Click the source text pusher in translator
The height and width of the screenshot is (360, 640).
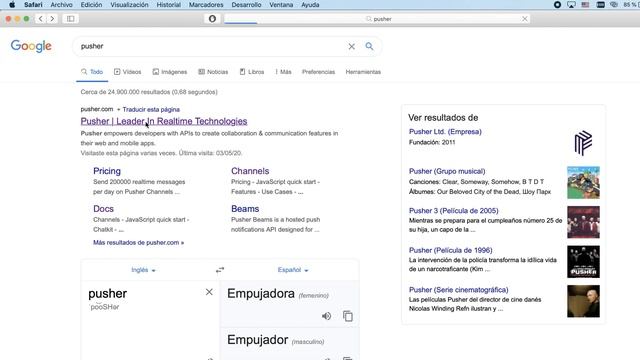[x=107, y=293]
